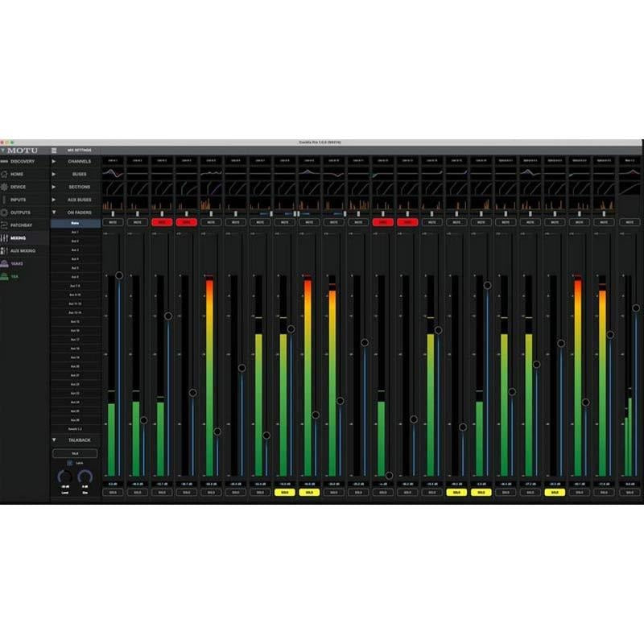Click the first channel's fader handle
This screenshot has height=644, width=644.
[x=119, y=275]
